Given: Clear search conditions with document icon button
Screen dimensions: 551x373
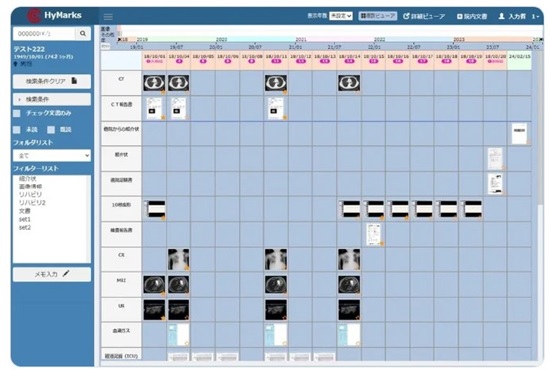Looking at the screenshot, I should click(52, 81).
